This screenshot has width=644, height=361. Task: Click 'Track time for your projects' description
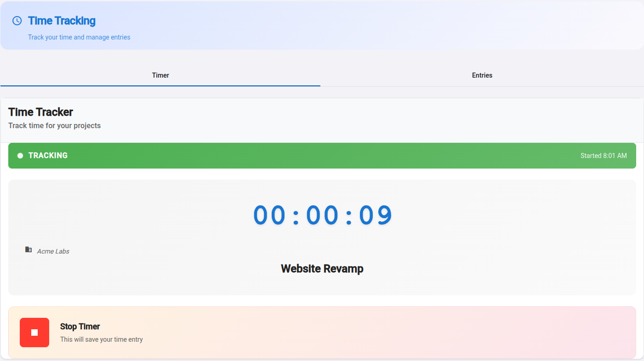54,125
